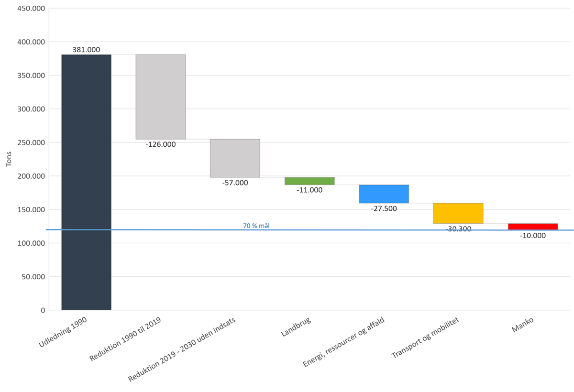This screenshot has width=574, height=392.
Task: Select the -126.000 data label
Action: 161,144
